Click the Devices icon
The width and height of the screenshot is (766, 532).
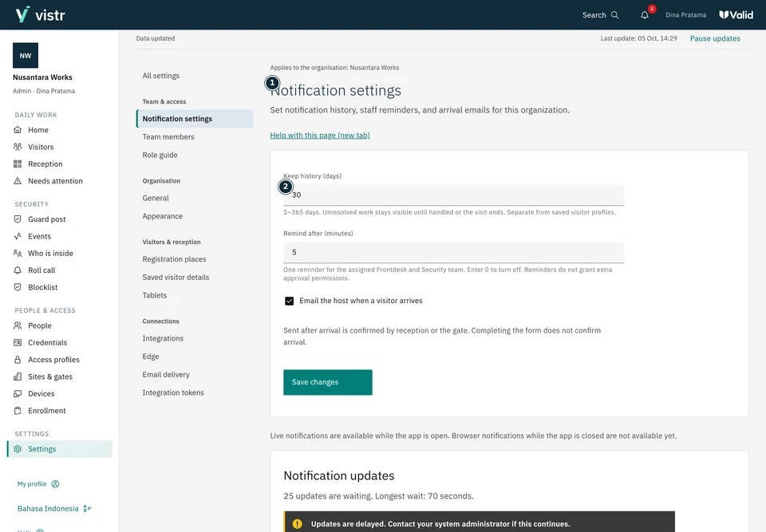[18, 394]
